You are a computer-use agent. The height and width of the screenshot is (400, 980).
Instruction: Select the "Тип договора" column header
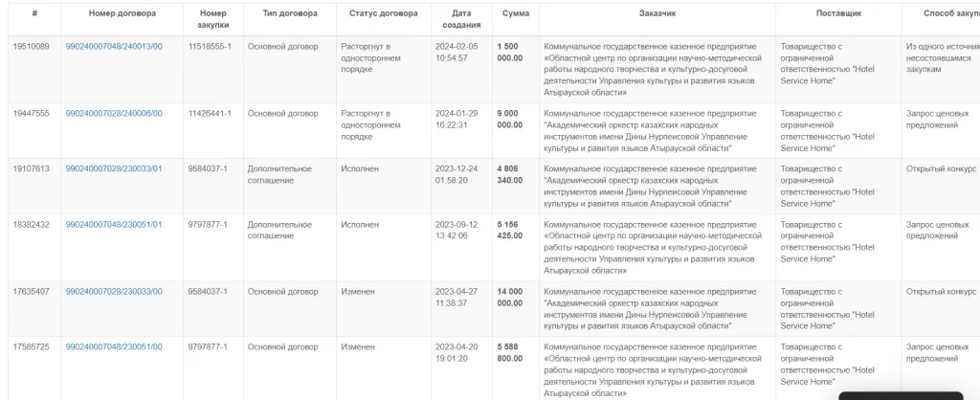(288, 15)
